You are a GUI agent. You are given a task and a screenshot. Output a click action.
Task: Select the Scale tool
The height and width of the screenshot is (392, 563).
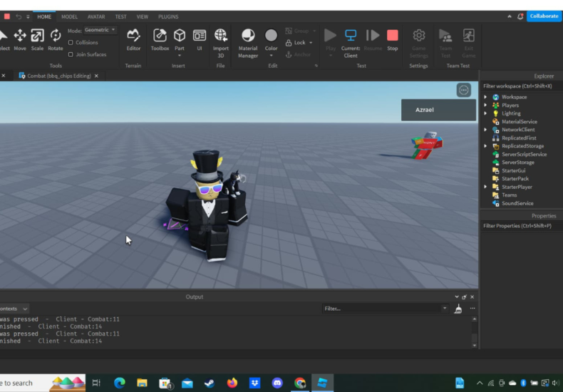(x=37, y=39)
